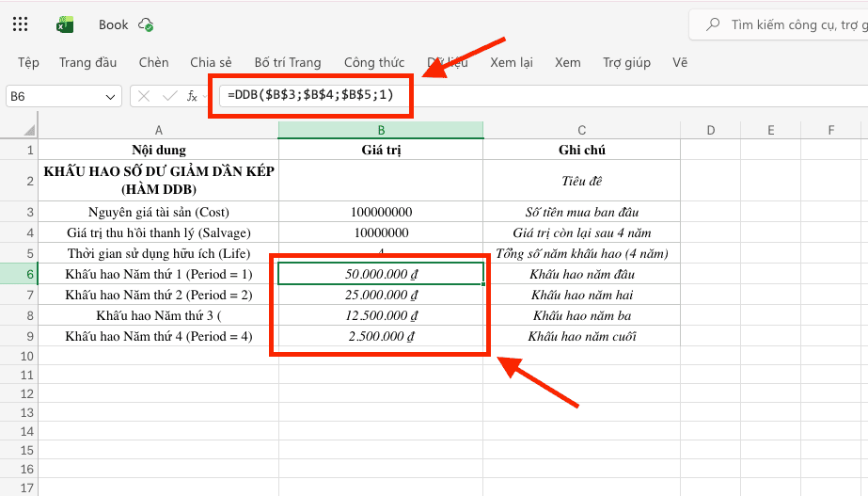Select column F header
Screen dimensions: 868x496
pos(831,130)
